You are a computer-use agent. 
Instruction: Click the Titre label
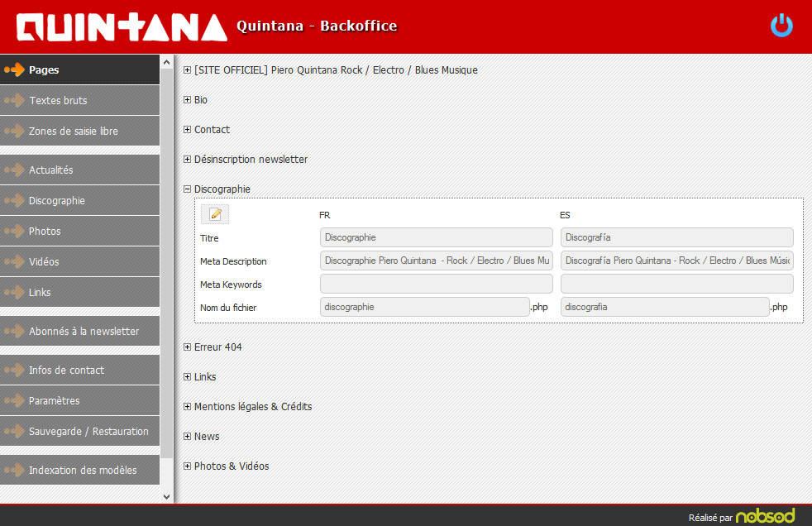209,238
